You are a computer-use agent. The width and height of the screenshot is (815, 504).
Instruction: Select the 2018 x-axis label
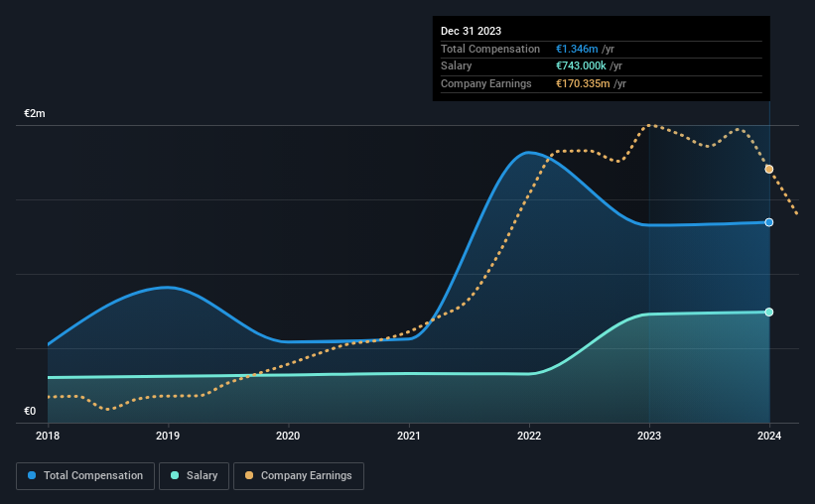point(48,436)
